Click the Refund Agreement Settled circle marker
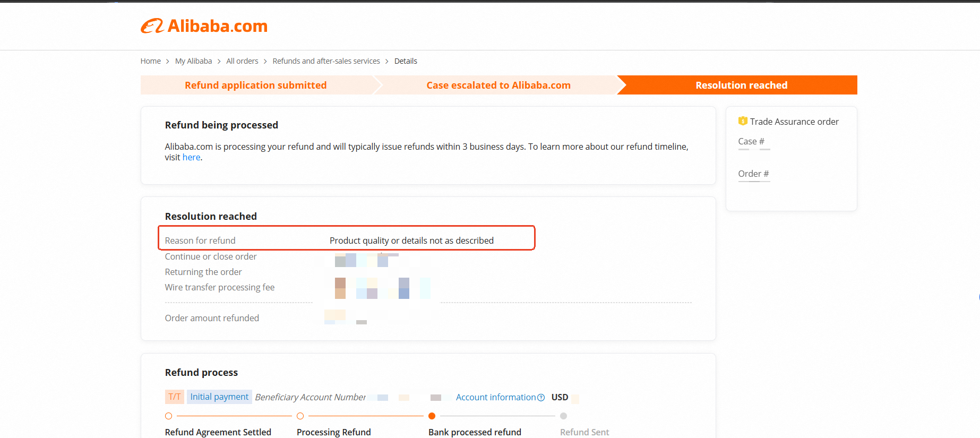Viewport: 980px width, 438px height. pyautogui.click(x=168, y=416)
